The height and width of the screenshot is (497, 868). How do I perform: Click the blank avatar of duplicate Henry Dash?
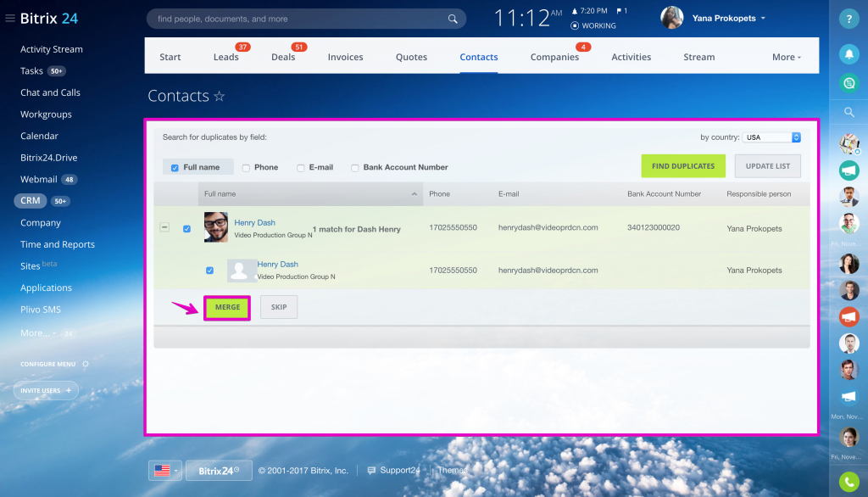tap(240, 271)
